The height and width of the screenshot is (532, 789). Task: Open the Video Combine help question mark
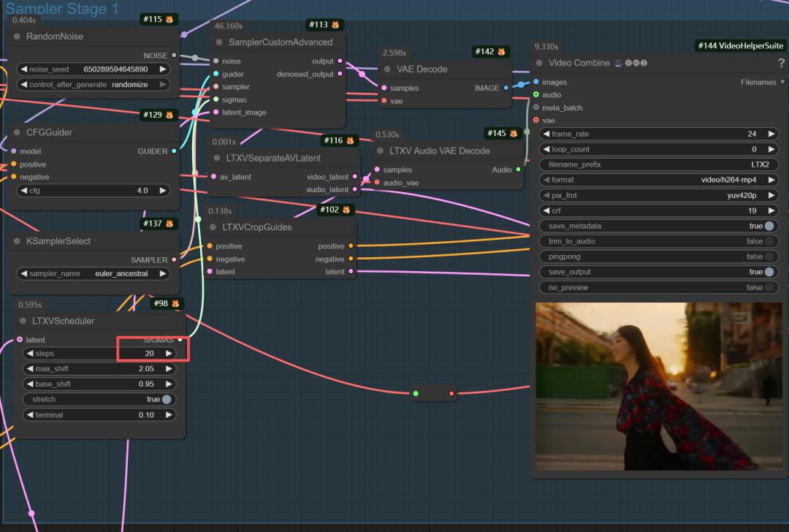point(781,64)
